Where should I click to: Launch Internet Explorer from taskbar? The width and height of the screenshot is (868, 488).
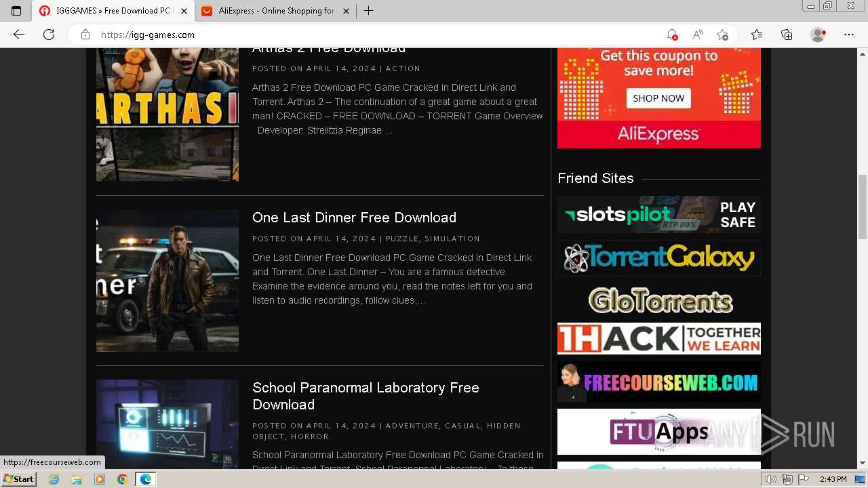point(54,479)
